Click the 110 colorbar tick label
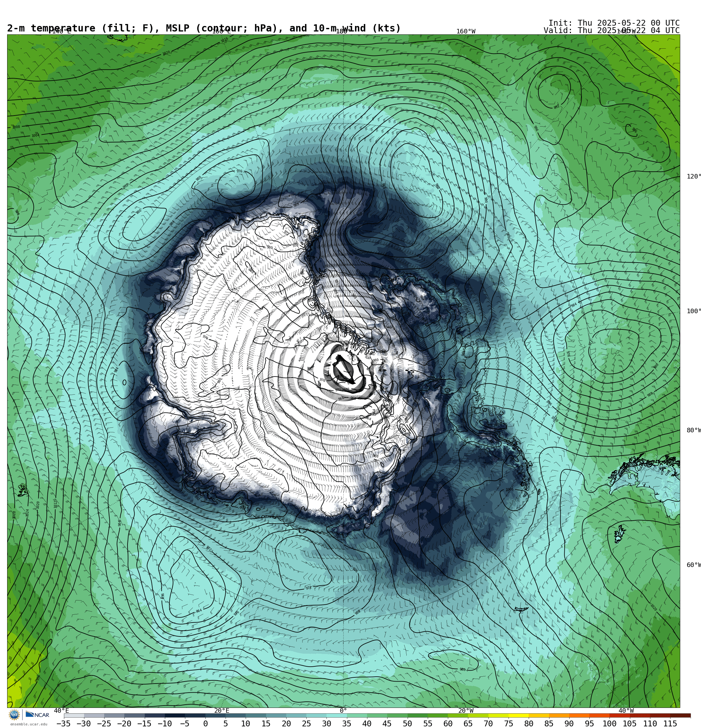Viewport: 701px width, 728px height. (x=650, y=723)
